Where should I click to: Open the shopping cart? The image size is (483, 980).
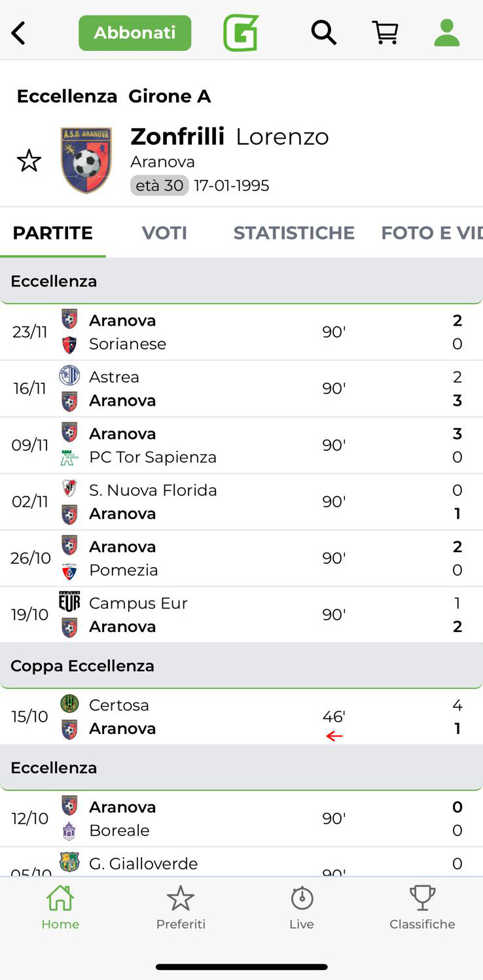tap(385, 33)
